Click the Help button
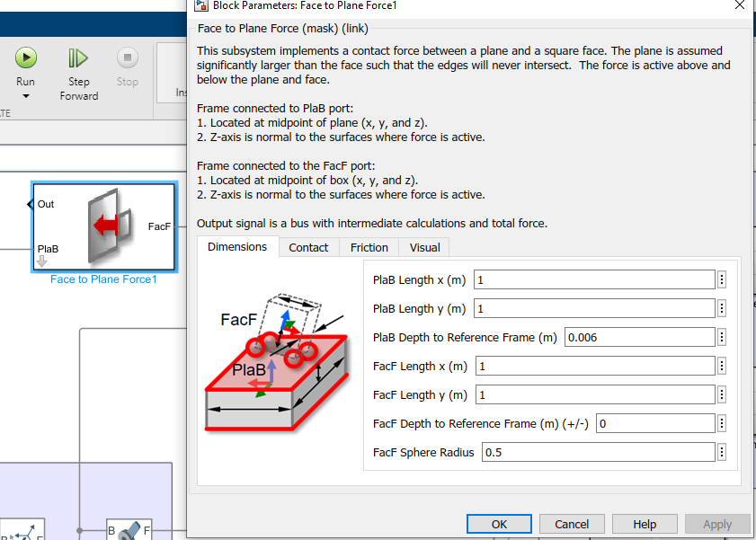 pos(645,524)
